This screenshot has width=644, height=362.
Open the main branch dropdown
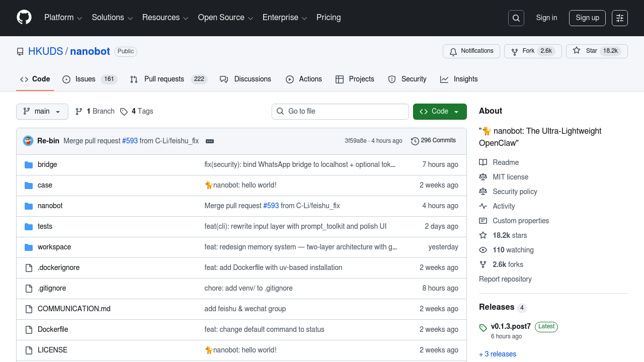[x=42, y=112]
